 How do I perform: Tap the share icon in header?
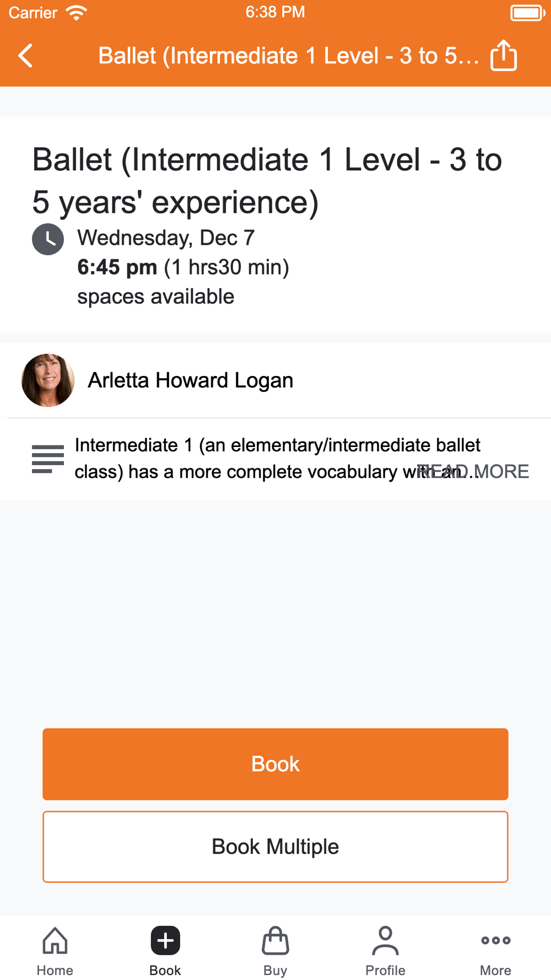coord(504,56)
